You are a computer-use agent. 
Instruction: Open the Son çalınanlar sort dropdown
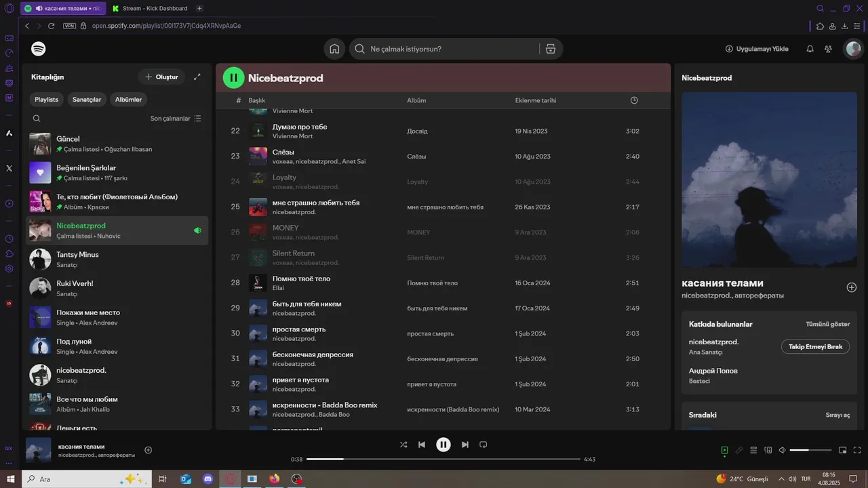point(176,118)
